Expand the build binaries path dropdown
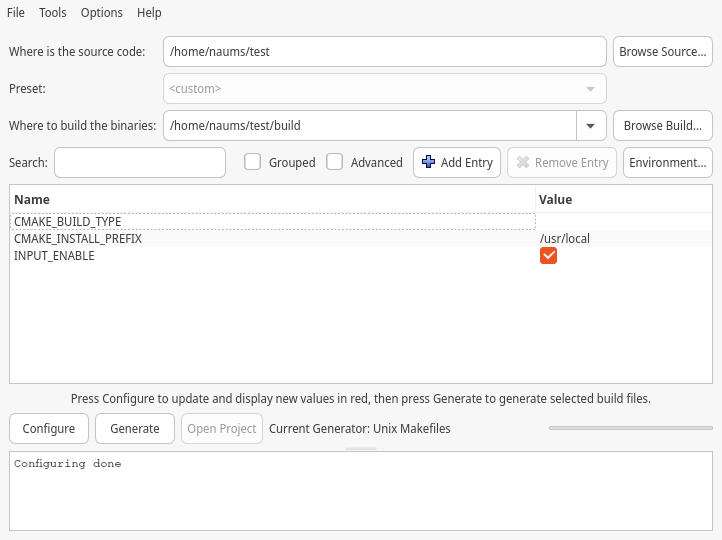Viewport: 722px width, 540px height. [590, 126]
